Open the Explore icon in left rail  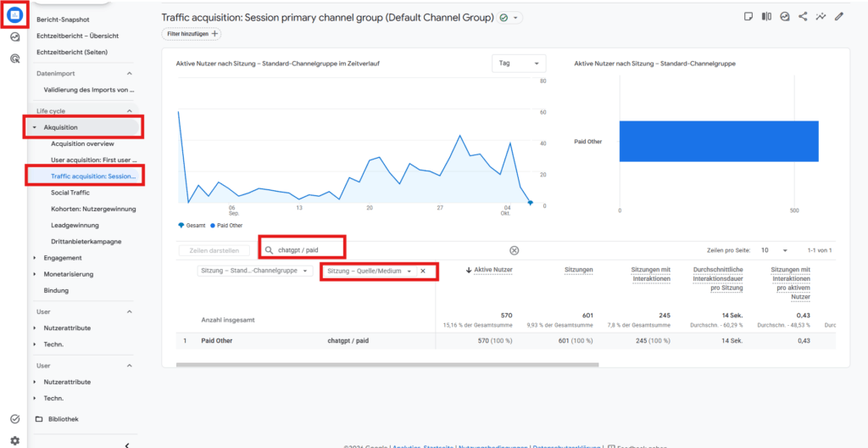point(15,37)
